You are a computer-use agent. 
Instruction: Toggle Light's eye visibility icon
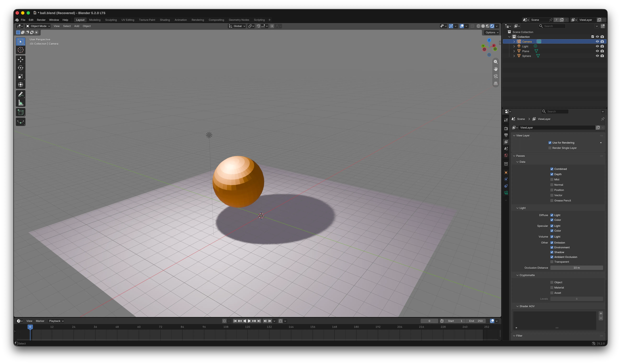tap(597, 46)
